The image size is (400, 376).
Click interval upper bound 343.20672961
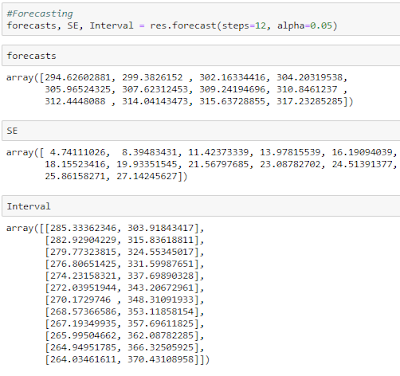click(160, 288)
